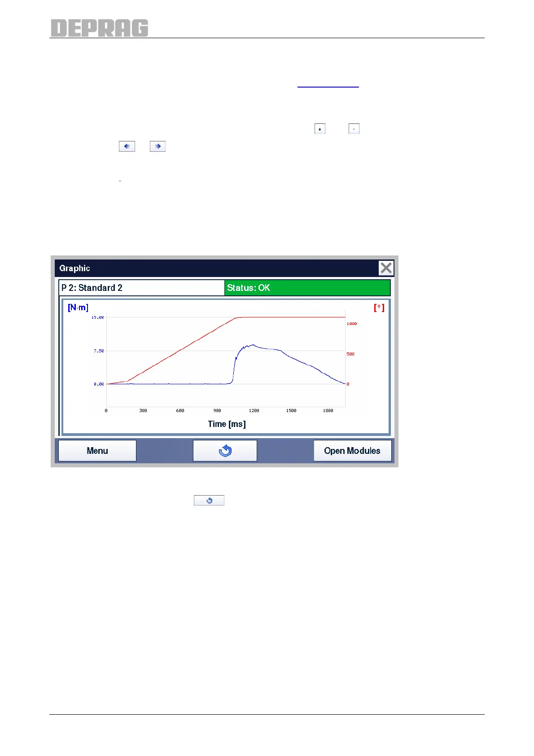This screenshot has height=756, width=534.
Task: Click the 7.50 torque axis value
Action: pos(99,351)
